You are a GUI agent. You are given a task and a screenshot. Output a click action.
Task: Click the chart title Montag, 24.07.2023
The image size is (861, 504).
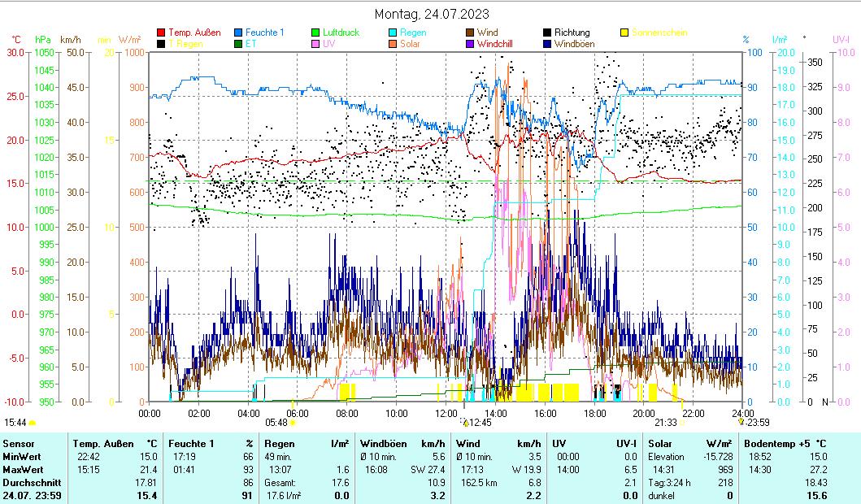[x=432, y=15]
